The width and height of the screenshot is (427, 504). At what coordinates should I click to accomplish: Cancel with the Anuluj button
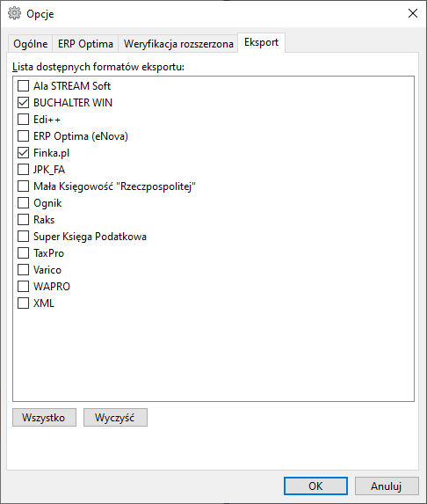[387, 486]
